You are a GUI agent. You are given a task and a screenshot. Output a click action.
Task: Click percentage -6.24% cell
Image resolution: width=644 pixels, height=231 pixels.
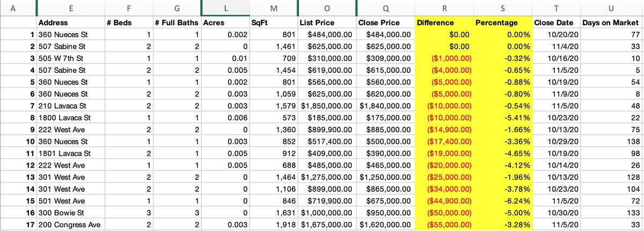click(x=502, y=200)
